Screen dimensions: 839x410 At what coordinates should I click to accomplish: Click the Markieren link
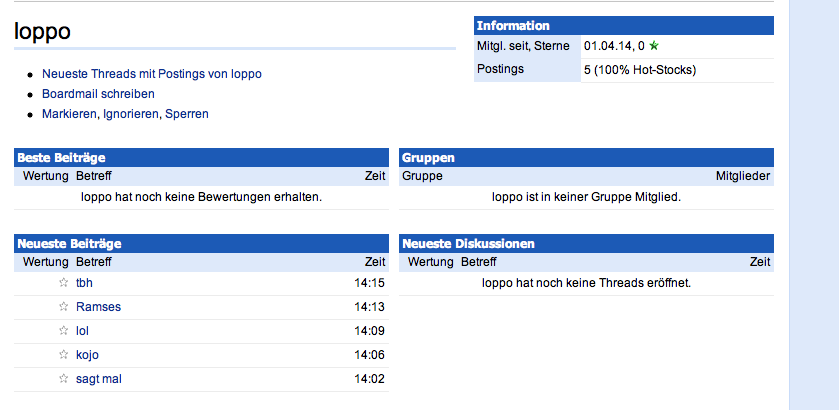[70, 114]
